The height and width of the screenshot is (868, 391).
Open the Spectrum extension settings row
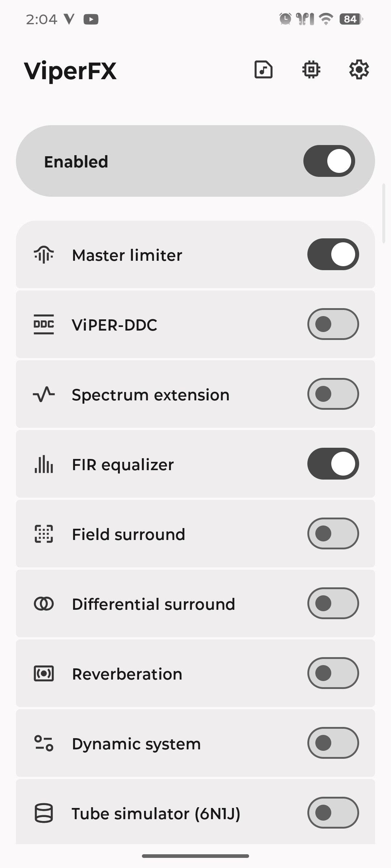pyautogui.click(x=151, y=395)
